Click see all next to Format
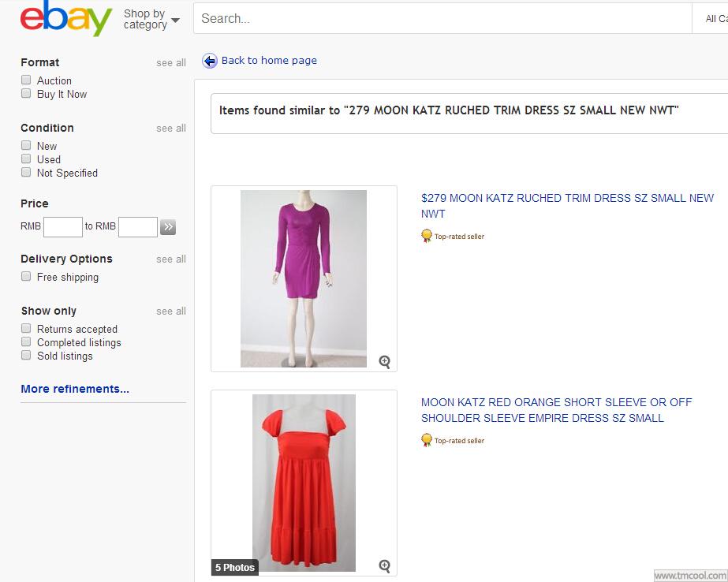Viewport: 728px width, 582px height. point(171,62)
